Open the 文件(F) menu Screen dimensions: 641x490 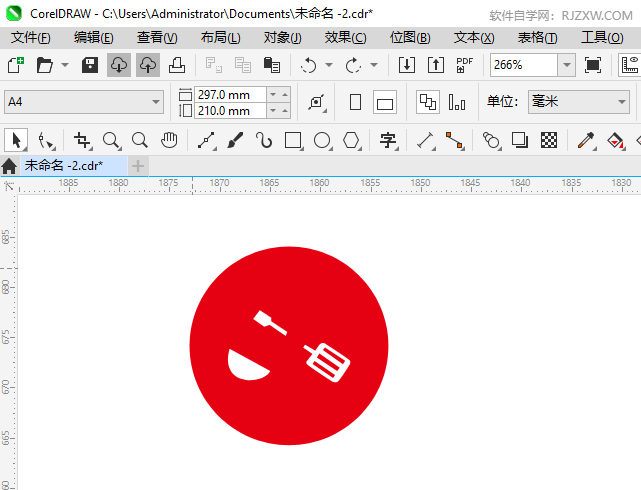[x=31, y=38]
